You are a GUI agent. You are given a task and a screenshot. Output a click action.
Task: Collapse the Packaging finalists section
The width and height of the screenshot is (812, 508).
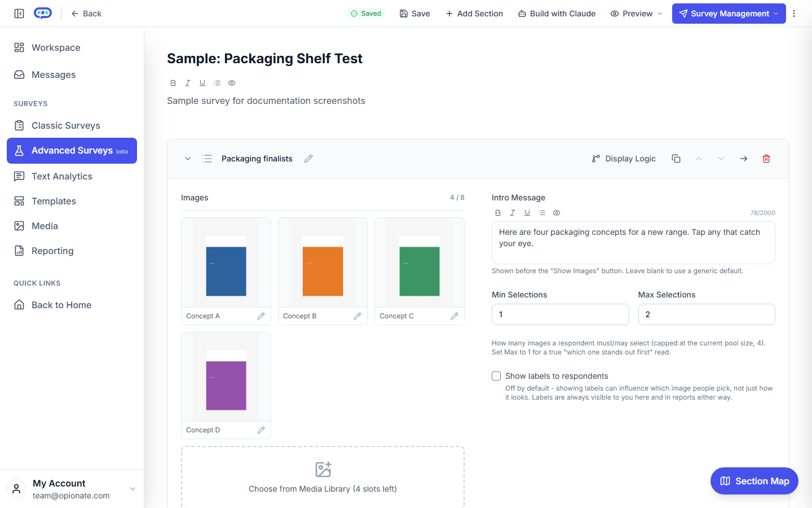pyautogui.click(x=188, y=159)
